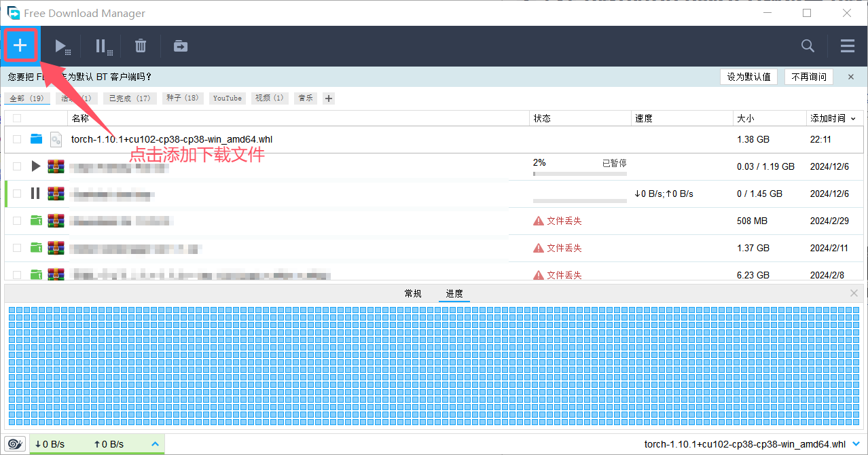Switch to the 常规 tab
This screenshot has height=455, width=868.
coord(412,293)
